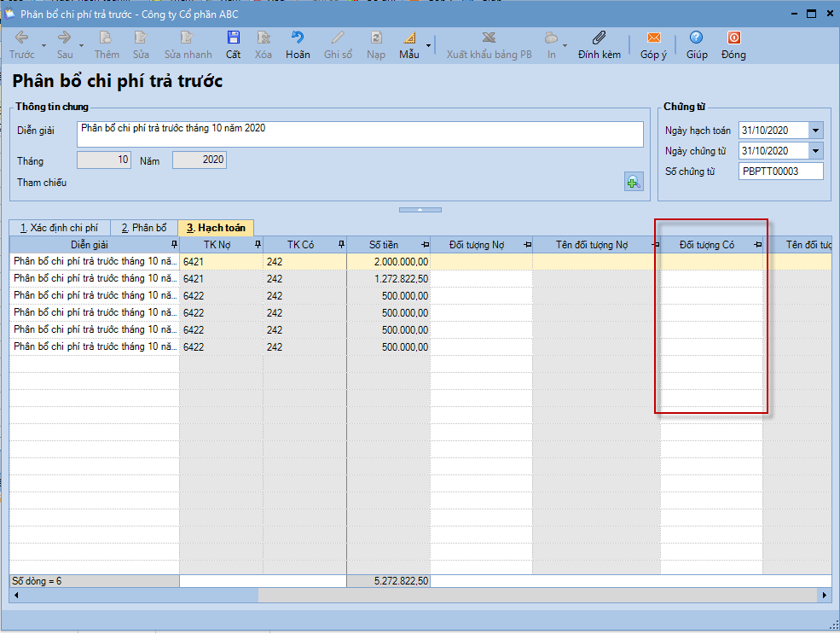Select the 3. Hạch toán tab

tap(216, 227)
